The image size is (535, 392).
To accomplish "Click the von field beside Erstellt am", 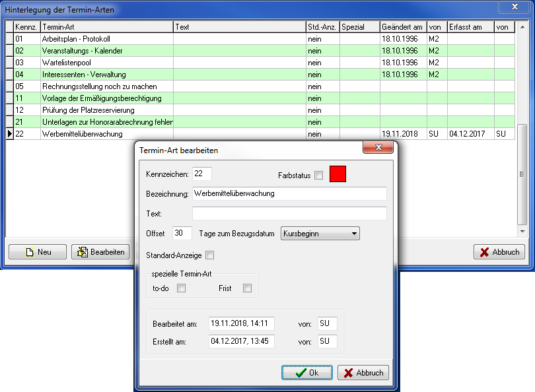I will [x=328, y=341].
